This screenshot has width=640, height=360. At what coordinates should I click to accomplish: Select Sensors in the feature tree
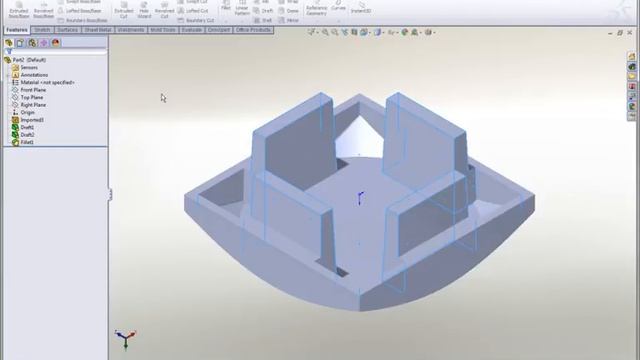[25, 68]
